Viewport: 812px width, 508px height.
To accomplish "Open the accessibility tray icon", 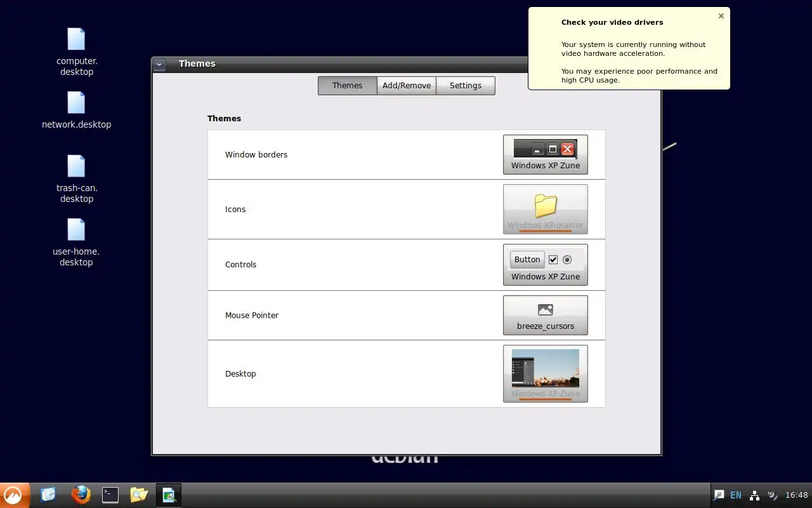I will click(719, 495).
